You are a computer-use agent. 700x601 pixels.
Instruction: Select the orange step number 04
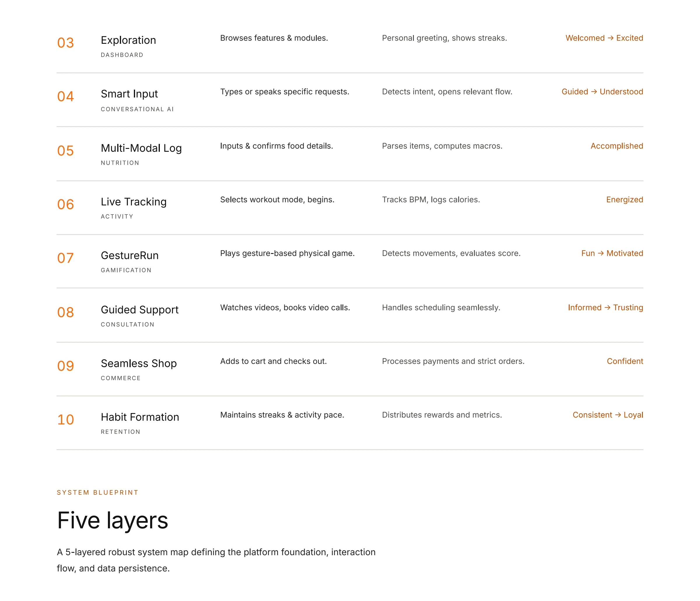pos(66,96)
